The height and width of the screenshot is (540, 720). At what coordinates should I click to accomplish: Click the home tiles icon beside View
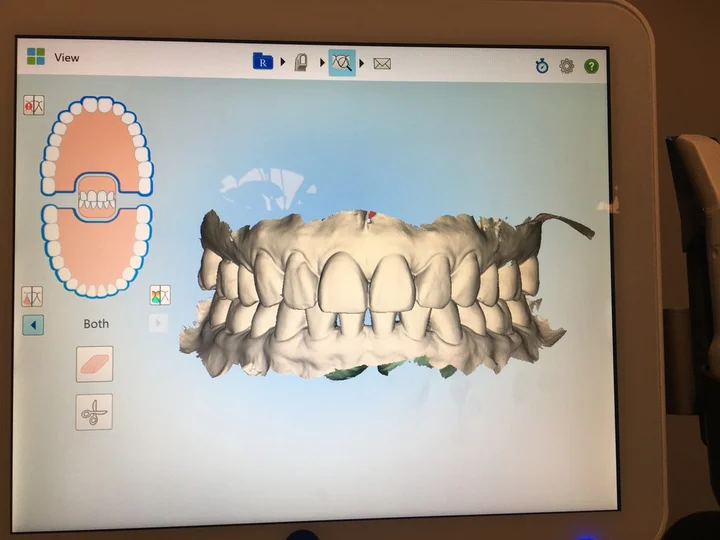click(x=36, y=57)
